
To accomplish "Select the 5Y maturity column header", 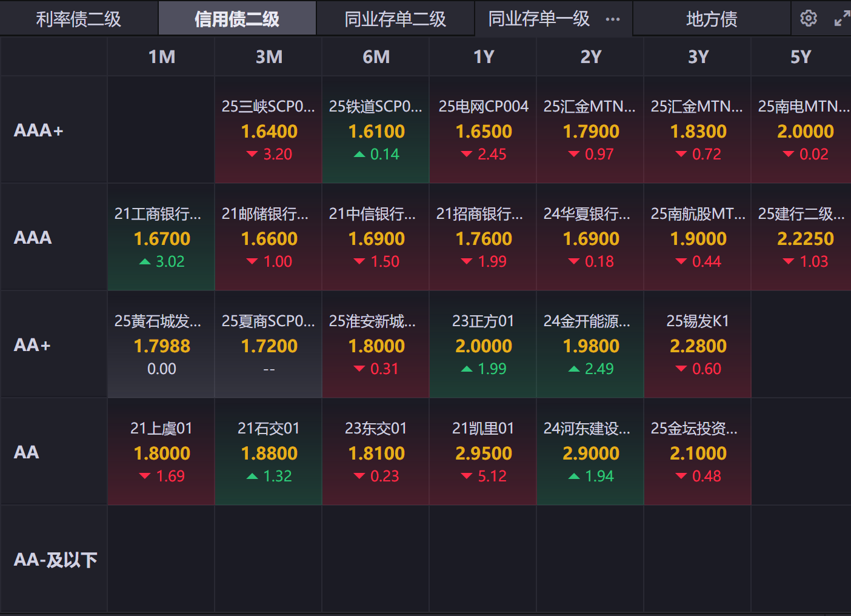I will tap(801, 57).
